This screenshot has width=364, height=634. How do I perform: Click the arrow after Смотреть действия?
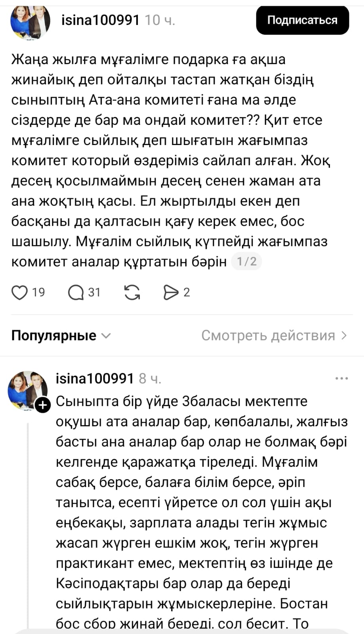point(344,336)
